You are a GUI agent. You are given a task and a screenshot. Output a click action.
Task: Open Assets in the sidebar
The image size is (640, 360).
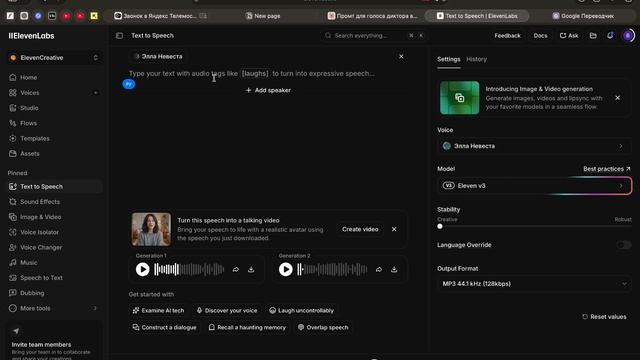tap(54, 154)
